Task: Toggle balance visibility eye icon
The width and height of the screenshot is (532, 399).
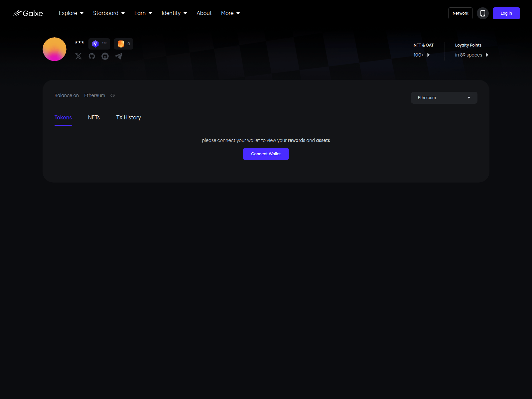Action: [113, 95]
